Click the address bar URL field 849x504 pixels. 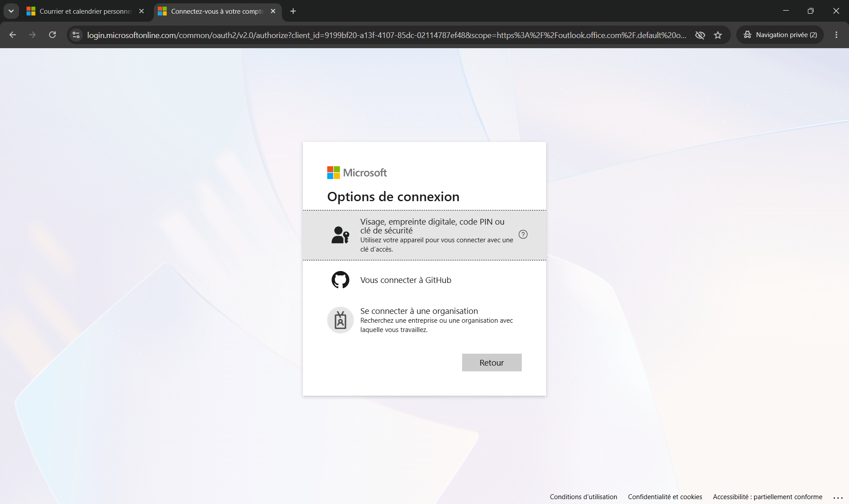[x=386, y=35]
